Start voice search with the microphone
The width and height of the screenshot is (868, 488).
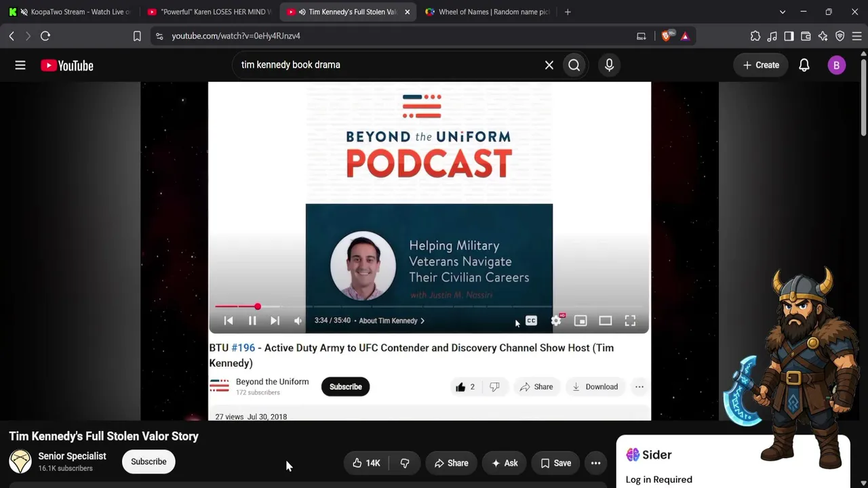coord(609,65)
